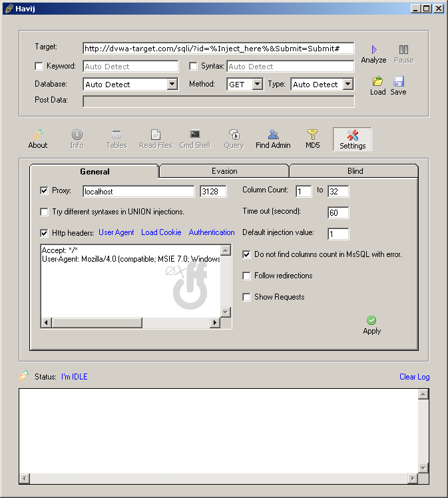Click the Column Count end field 32
This screenshot has height=498, width=448.
pos(338,192)
